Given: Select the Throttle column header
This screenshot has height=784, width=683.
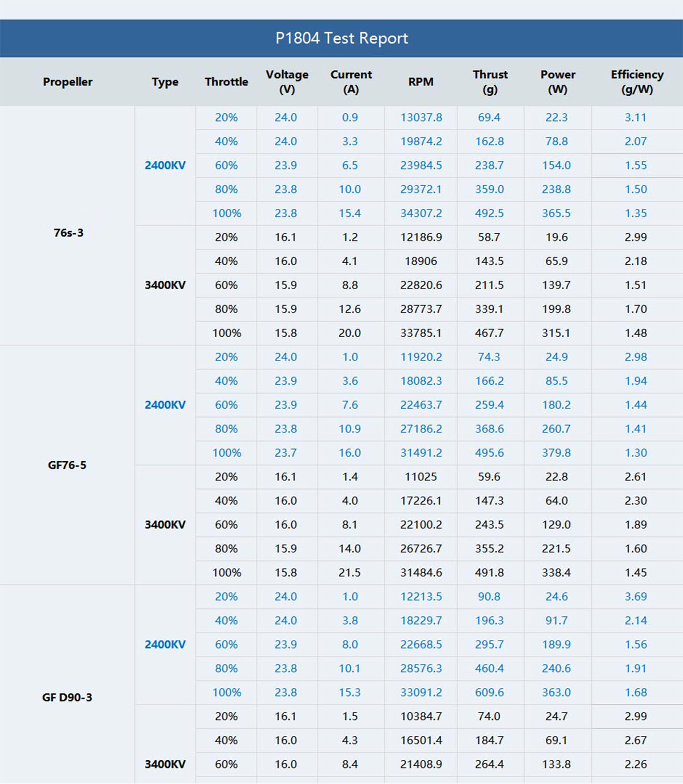Looking at the screenshot, I should click(x=226, y=82).
